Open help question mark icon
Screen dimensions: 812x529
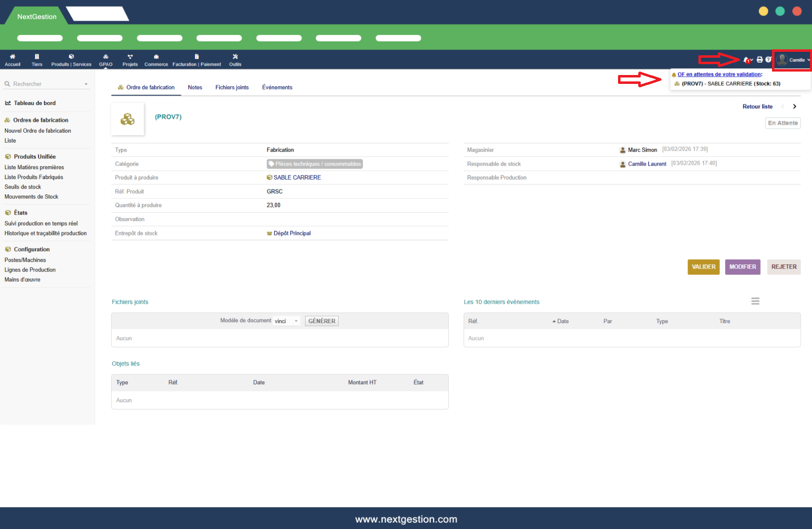[x=768, y=60]
